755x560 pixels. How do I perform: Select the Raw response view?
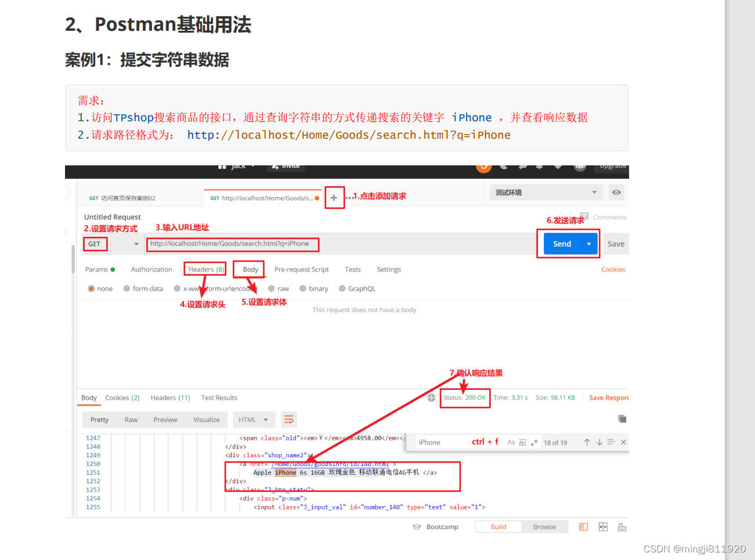pos(131,420)
